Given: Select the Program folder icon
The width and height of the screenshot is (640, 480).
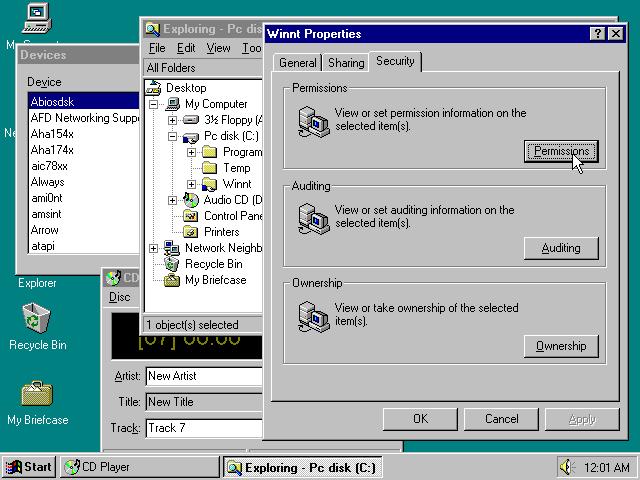Looking at the screenshot, I should click(x=210, y=152).
